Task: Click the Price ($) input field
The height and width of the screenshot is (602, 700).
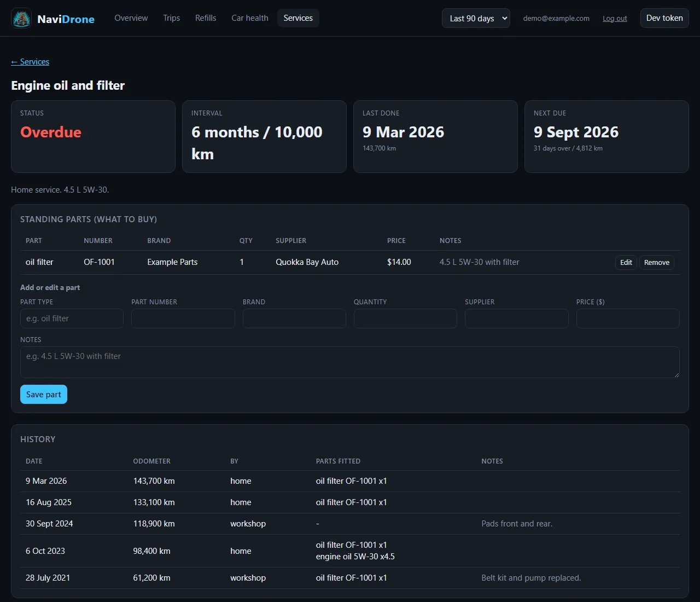Action: (x=628, y=319)
